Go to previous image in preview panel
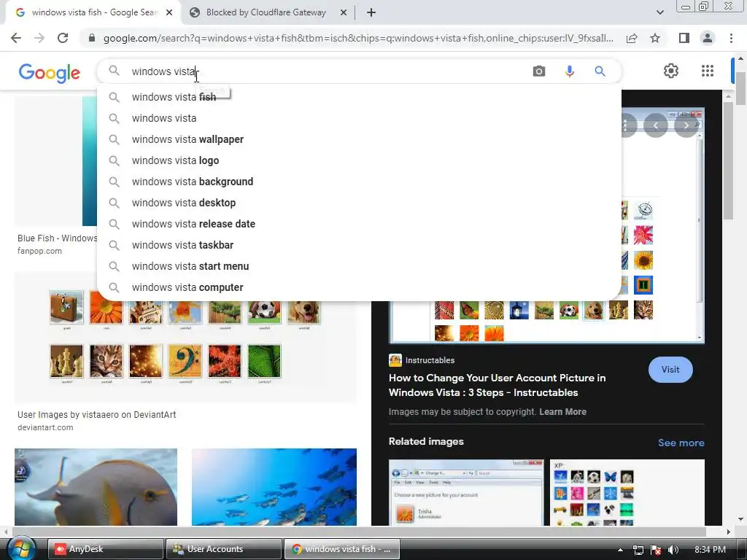Viewport: 747px width, 560px height. click(656, 125)
